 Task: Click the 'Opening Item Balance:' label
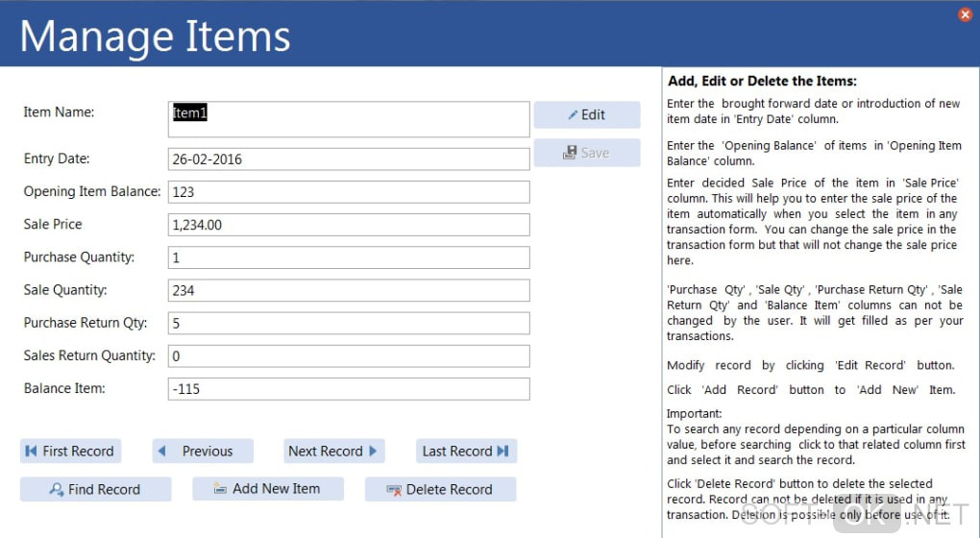[x=92, y=192]
